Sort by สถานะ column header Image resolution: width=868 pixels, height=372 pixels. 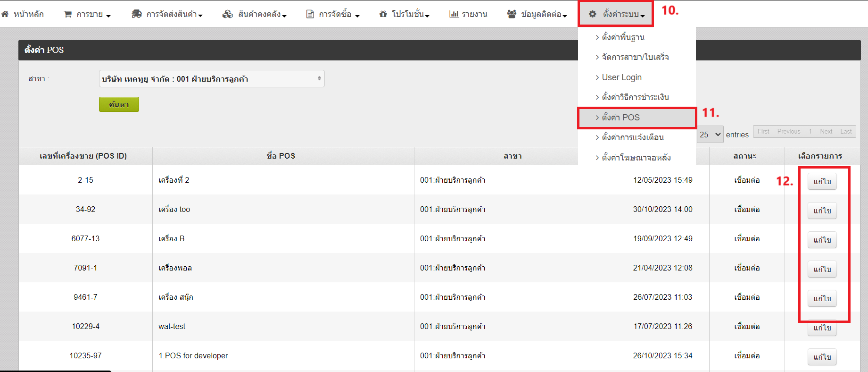tap(747, 156)
